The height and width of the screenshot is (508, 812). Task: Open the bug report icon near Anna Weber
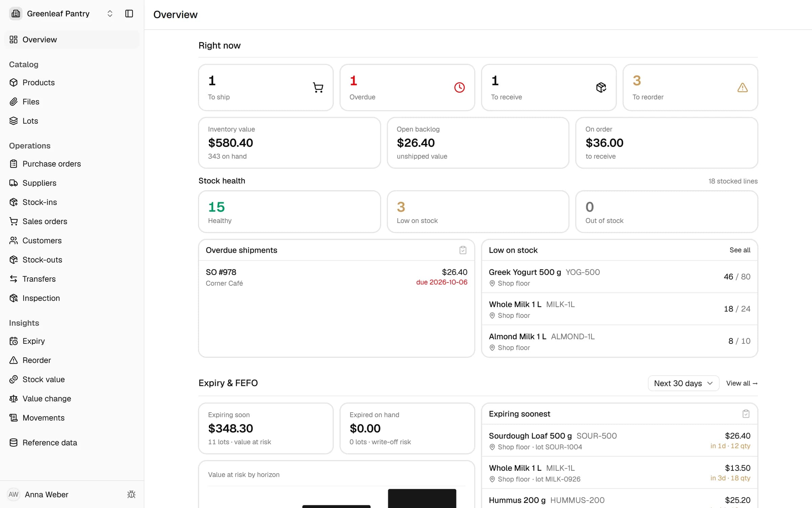click(x=131, y=494)
